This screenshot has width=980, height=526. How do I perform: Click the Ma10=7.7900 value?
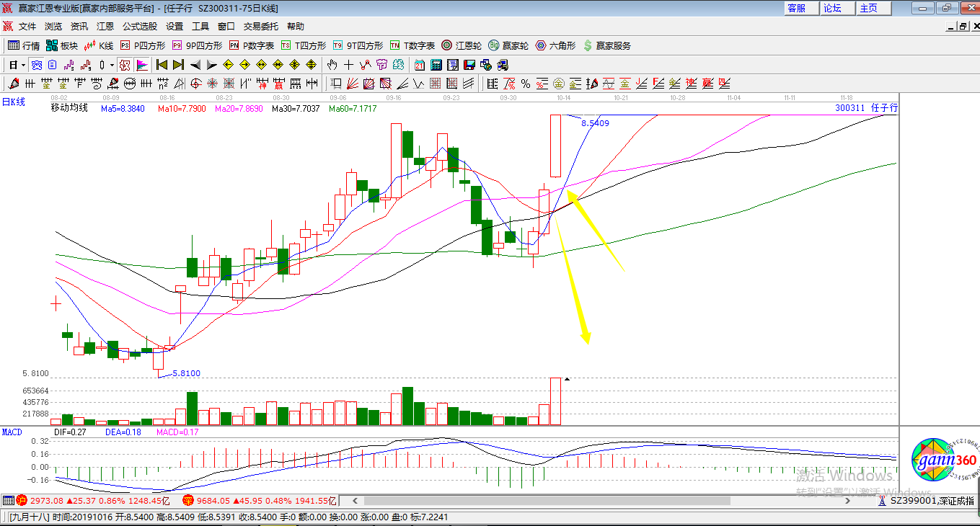tap(182, 109)
